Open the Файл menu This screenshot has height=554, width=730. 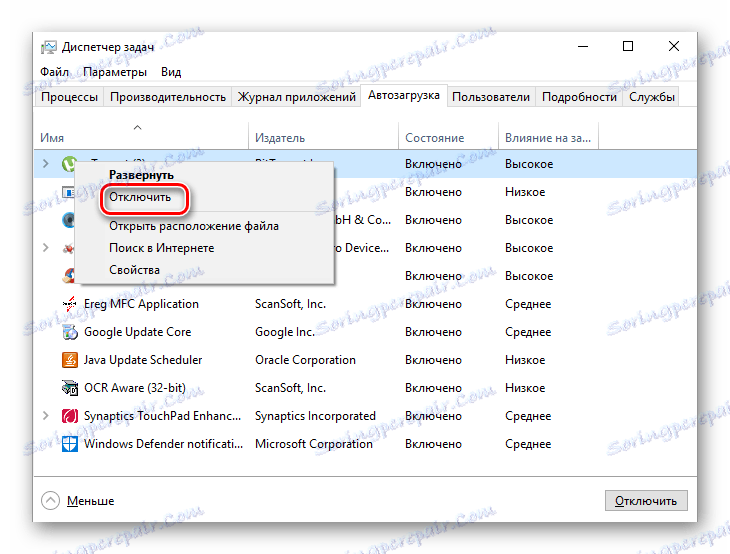pos(54,72)
